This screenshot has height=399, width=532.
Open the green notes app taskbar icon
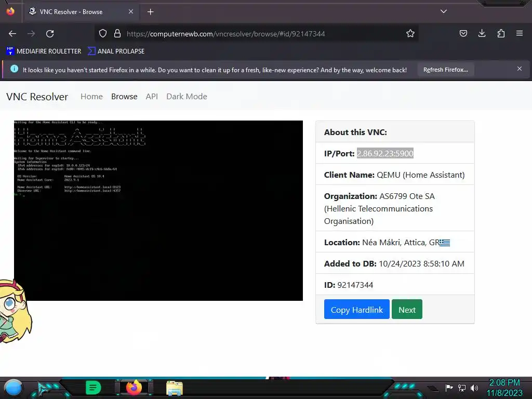pos(94,388)
